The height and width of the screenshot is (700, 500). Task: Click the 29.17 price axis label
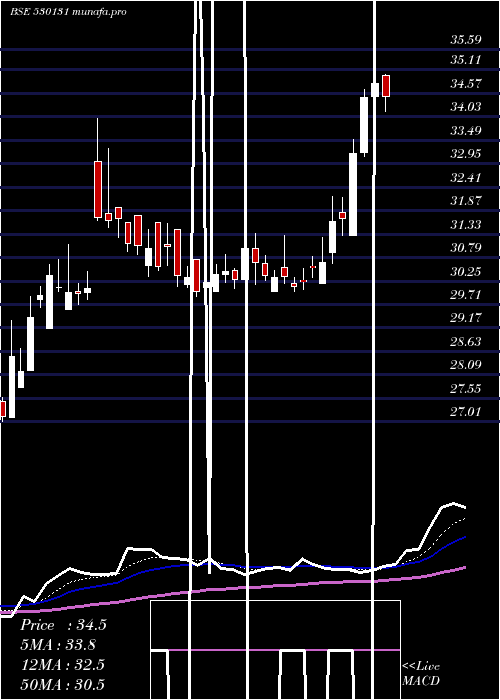tap(466, 318)
